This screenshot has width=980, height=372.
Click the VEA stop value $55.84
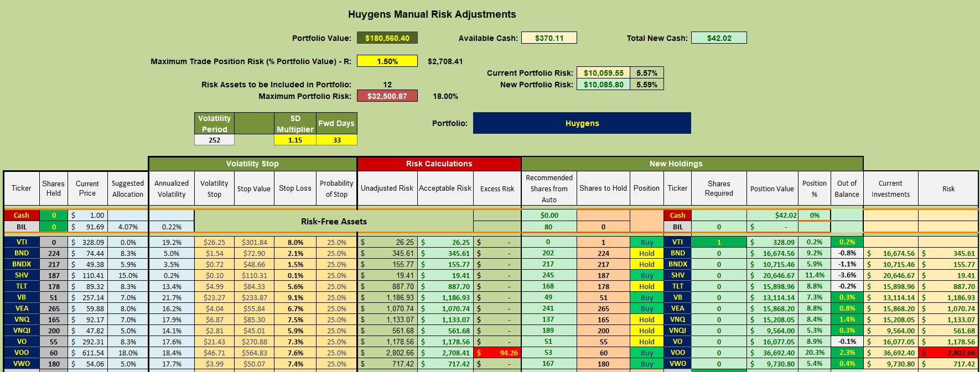(254, 308)
